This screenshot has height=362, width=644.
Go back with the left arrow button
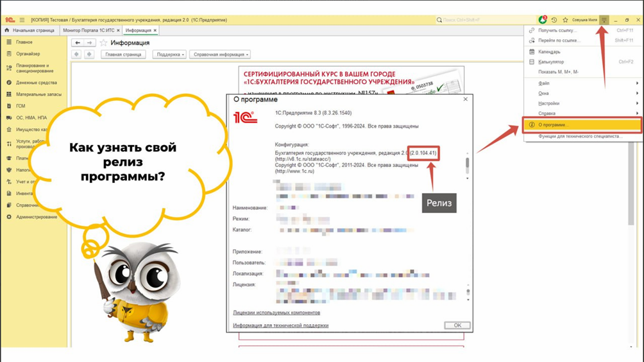[x=78, y=43]
